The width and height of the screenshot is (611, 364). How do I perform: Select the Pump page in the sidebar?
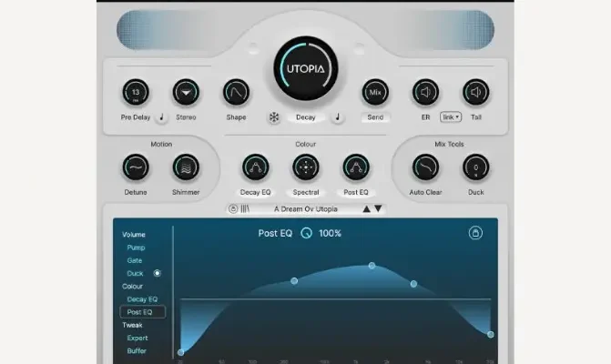point(136,248)
